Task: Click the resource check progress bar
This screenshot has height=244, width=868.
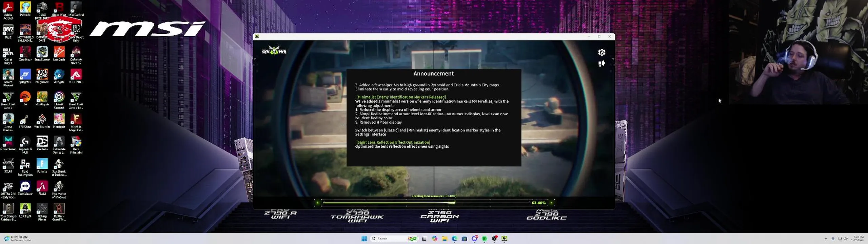Action: tap(426, 203)
